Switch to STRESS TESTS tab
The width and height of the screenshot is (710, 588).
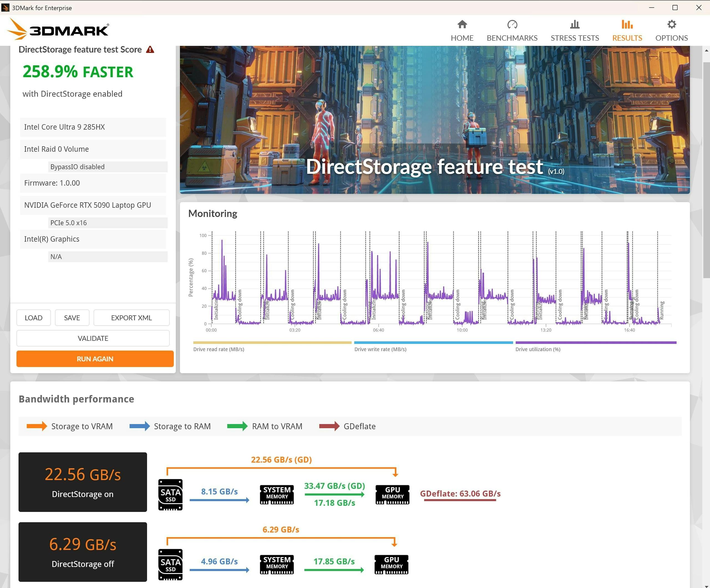tap(574, 31)
